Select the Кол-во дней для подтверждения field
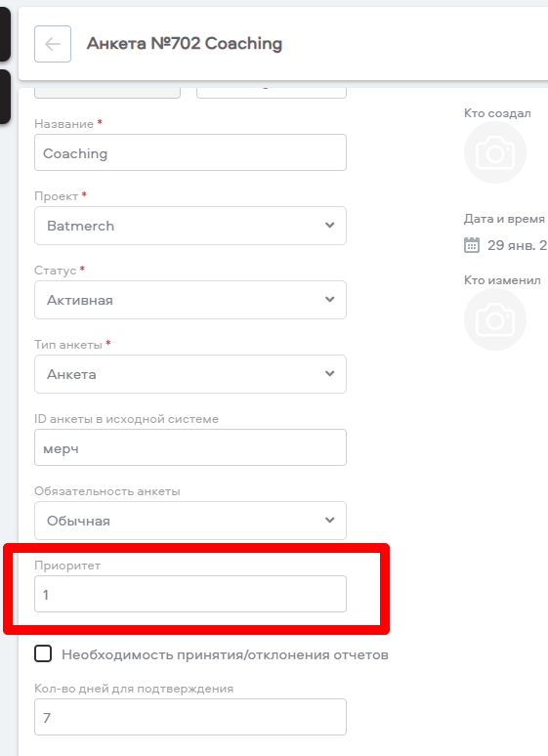The width and height of the screenshot is (548, 756). tap(190, 717)
